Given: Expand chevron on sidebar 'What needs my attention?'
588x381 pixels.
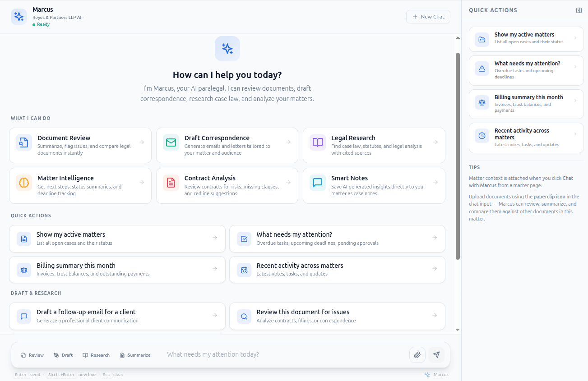Looking at the screenshot, I should coord(575,67).
